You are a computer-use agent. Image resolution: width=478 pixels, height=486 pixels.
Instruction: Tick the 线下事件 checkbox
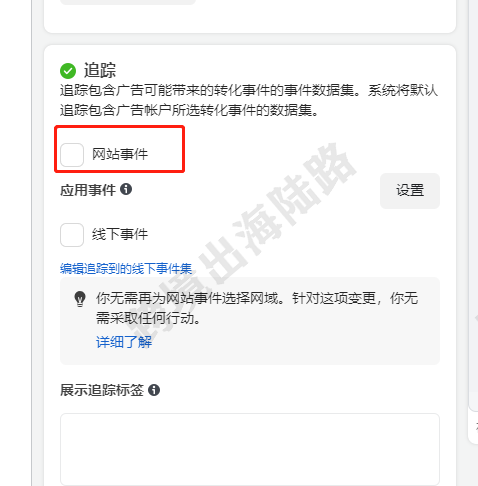pos(72,235)
